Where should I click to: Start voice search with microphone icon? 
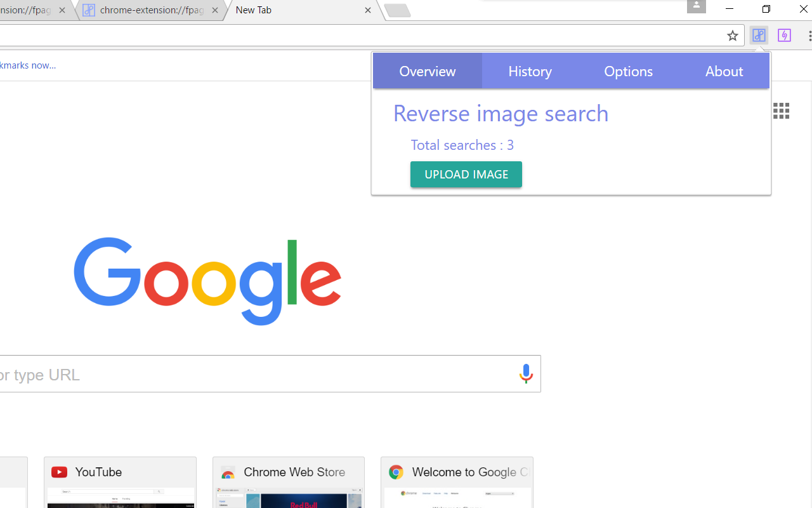[526, 373]
